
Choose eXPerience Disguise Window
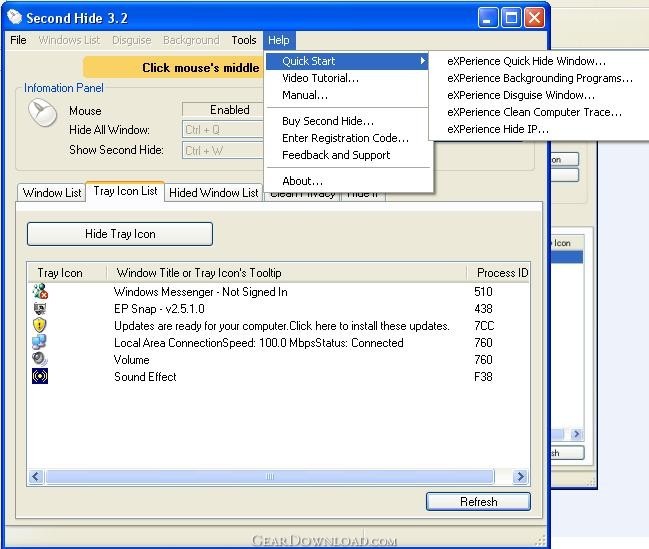(x=521, y=95)
